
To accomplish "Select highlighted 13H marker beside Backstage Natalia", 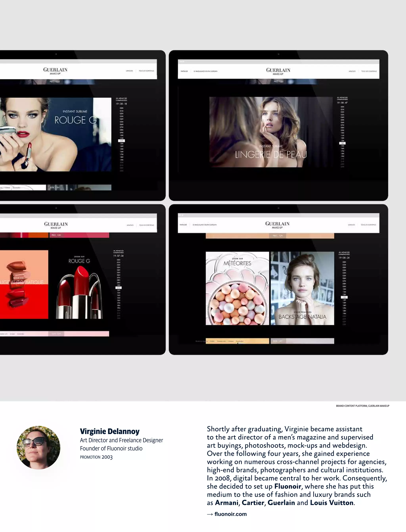I will tap(344, 297).
